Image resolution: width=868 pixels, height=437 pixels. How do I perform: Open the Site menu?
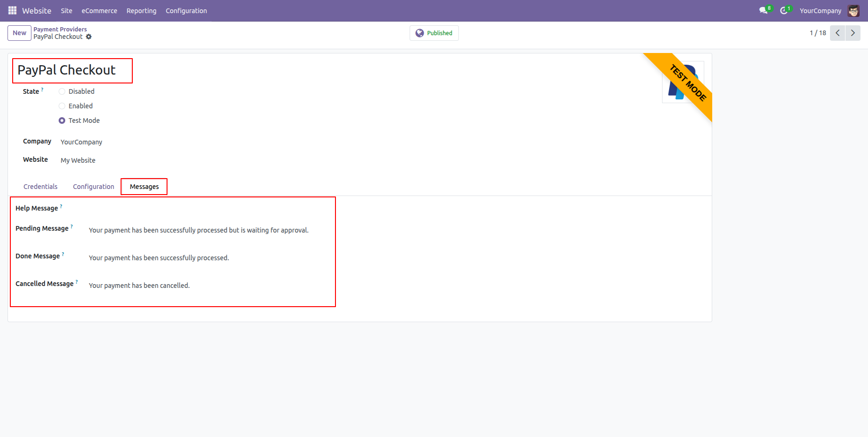[x=67, y=10]
